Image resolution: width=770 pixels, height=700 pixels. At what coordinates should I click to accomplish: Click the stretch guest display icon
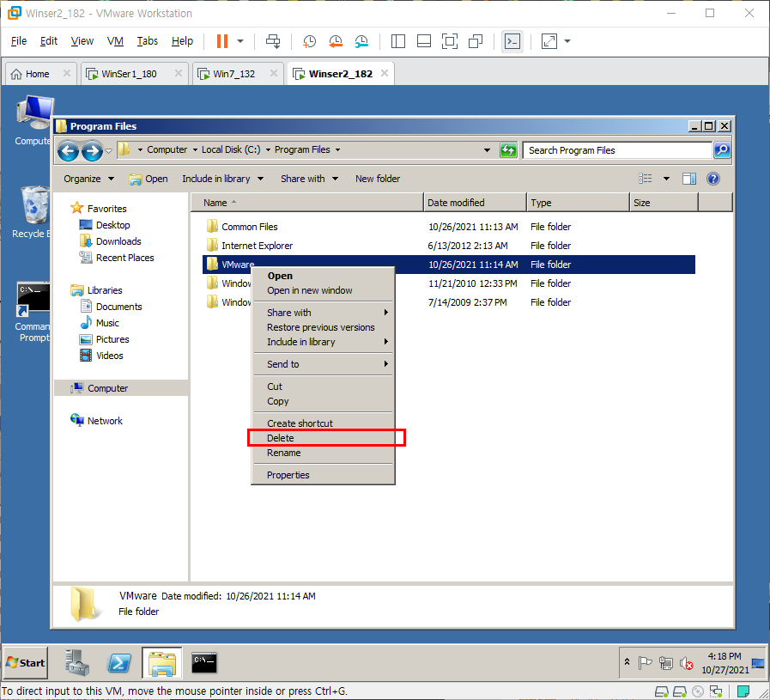(x=549, y=41)
